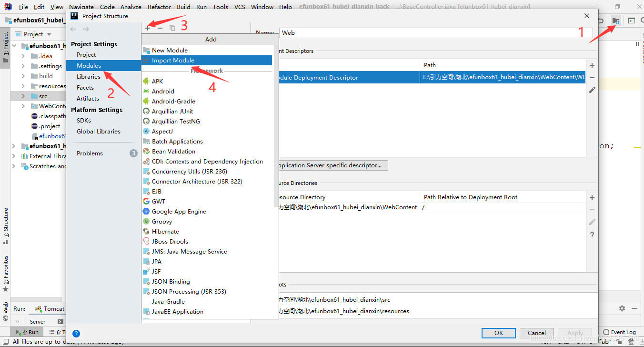Edit deployment descriptor with pencil icon

coord(592,90)
